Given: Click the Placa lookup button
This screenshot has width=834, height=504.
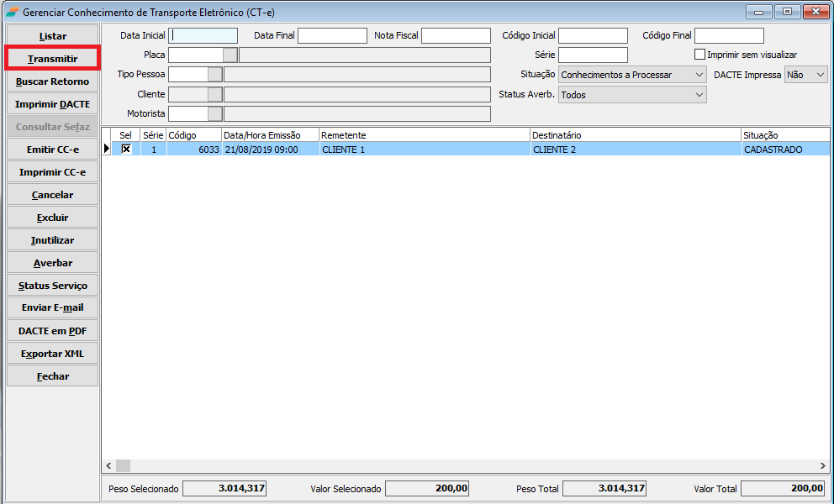Looking at the screenshot, I should (x=230, y=55).
